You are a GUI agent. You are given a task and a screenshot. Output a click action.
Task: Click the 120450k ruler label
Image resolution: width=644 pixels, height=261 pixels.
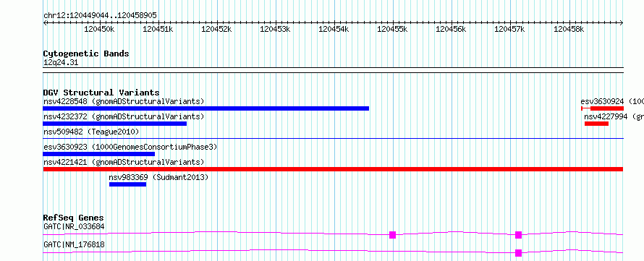tap(99, 29)
